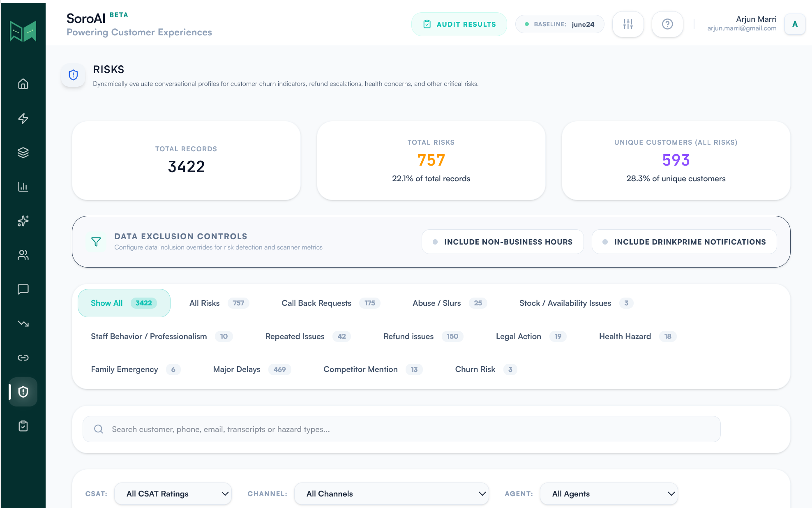Toggle Include Drinkprime Notifications

(x=684, y=242)
